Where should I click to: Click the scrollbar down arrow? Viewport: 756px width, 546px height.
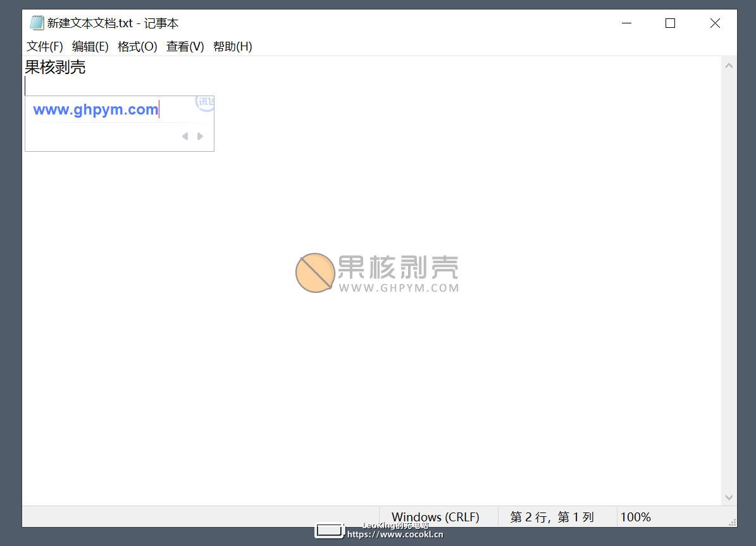729,497
